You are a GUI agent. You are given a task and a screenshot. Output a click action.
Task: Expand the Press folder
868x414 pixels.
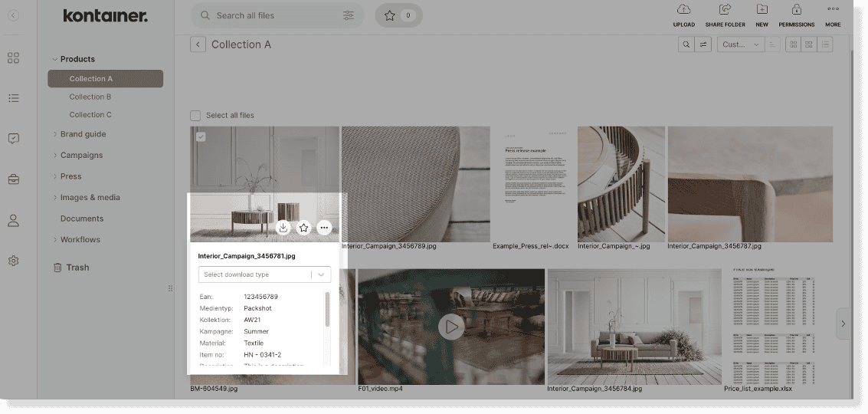point(55,176)
